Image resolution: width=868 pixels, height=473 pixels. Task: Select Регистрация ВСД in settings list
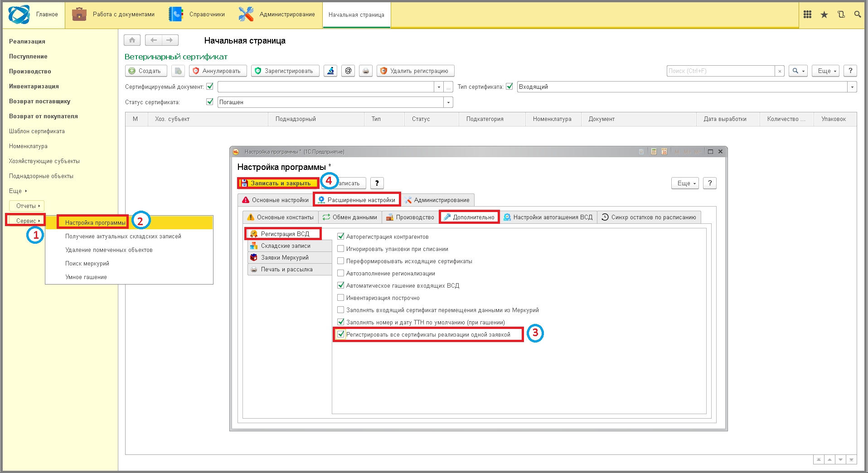click(284, 234)
